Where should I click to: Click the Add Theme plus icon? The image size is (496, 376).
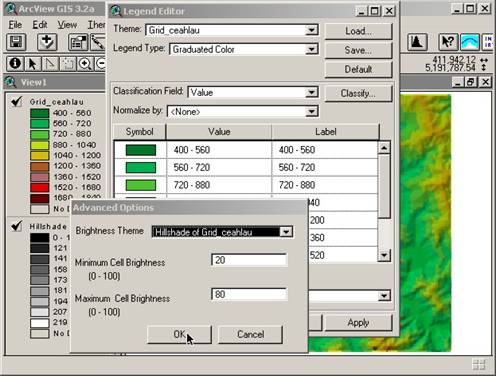[47, 42]
